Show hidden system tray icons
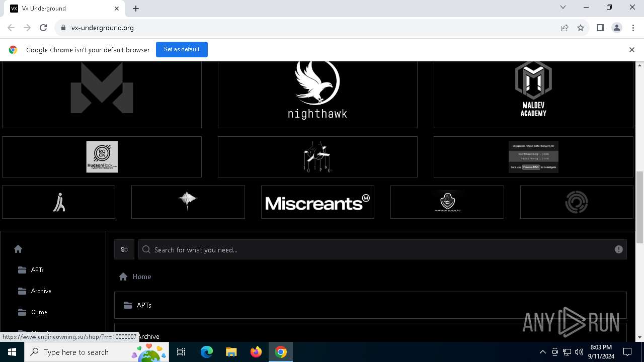This screenshot has height=362, width=644. coord(542,352)
